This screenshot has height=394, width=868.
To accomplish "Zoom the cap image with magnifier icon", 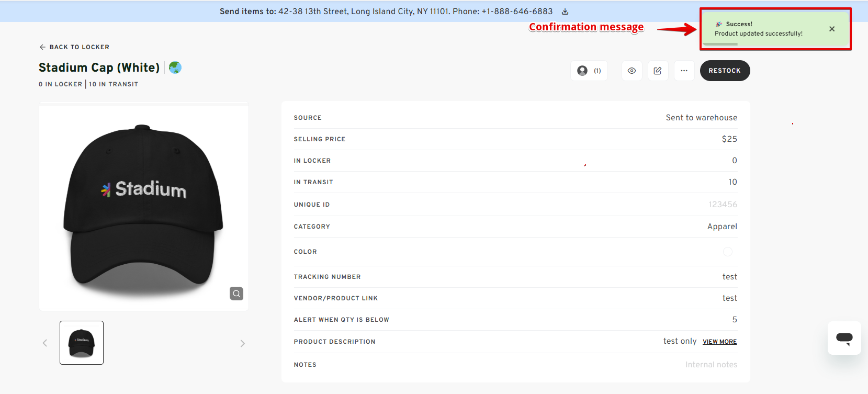I will coord(236,294).
